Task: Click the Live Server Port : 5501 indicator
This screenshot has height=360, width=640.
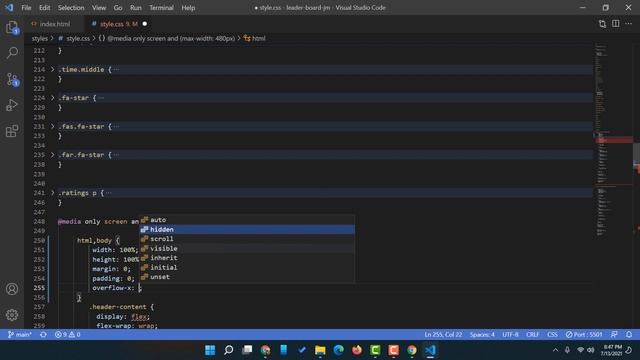Action: point(584,334)
